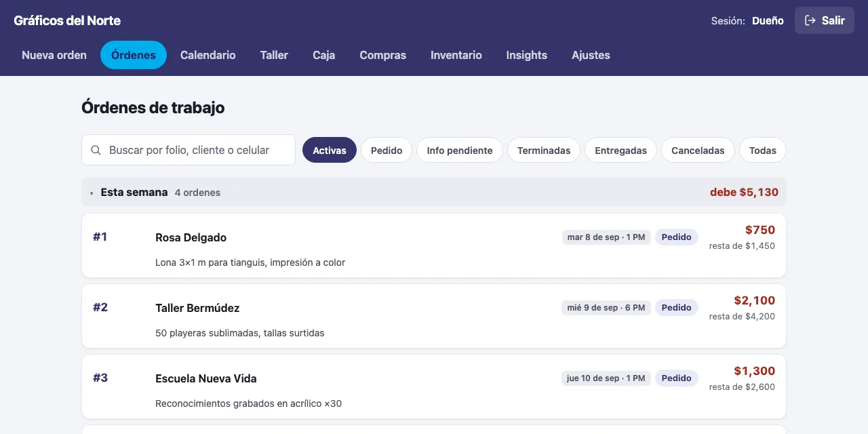Click the mié 9 de sep date badge
The width and height of the screenshot is (868, 434).
[x=606, y=308]
